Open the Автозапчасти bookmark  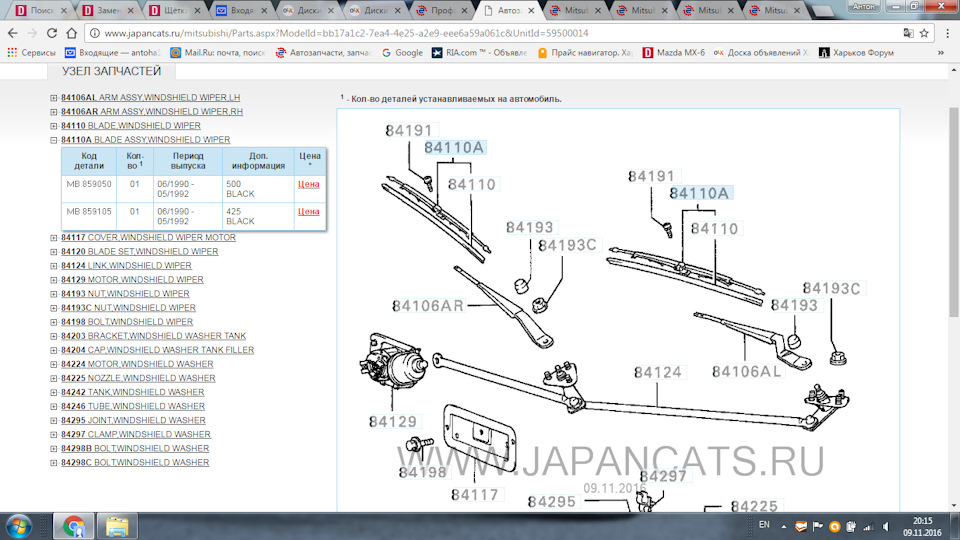[x=323, y=53]
